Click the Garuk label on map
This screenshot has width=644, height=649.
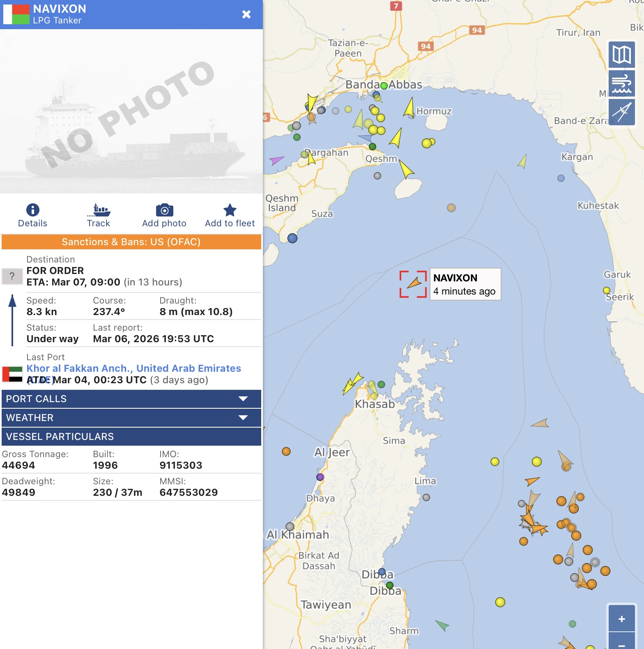click(x=617, y=274)
